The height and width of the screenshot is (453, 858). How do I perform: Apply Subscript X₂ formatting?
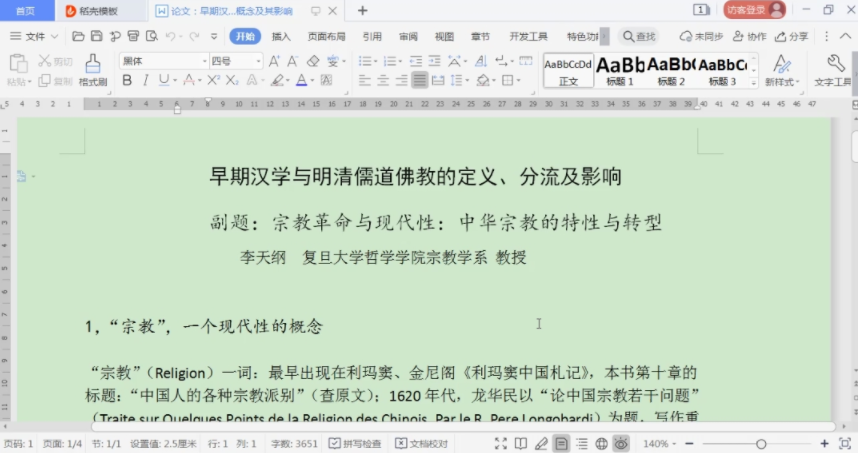pyautogui.click(x=232, y=80)
